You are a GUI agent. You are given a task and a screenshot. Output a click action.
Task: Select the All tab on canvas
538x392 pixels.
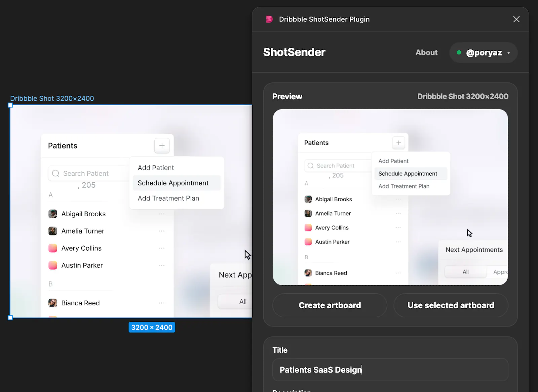coord(235,302)
